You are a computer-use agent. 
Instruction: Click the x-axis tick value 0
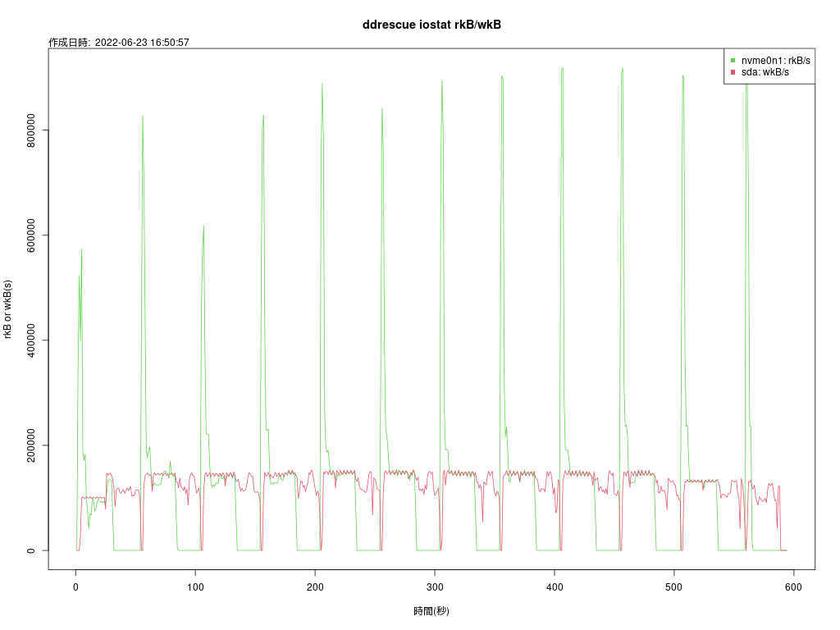[x=75, y=587]
